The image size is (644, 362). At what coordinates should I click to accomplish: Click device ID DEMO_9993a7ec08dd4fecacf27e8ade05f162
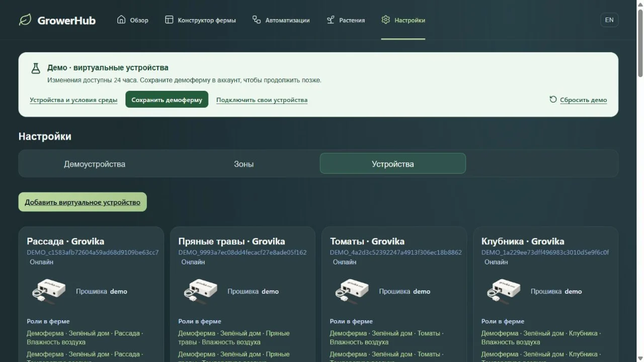[x=243, y=252]
